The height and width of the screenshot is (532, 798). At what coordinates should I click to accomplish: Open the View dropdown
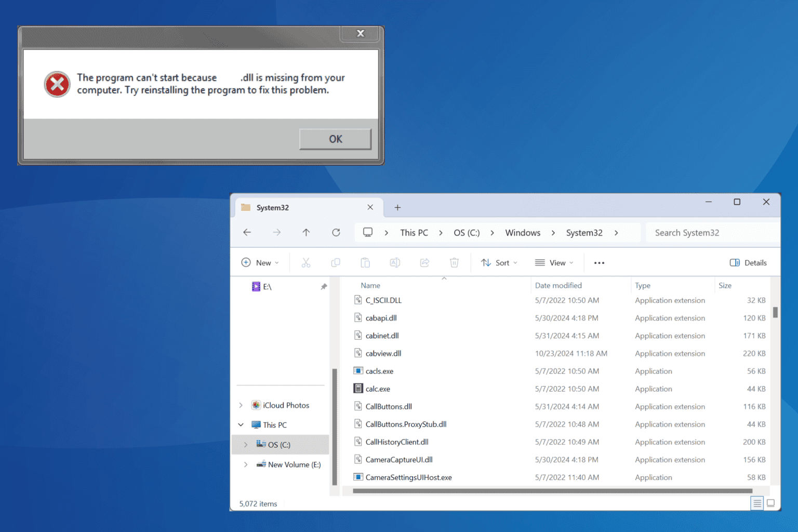554,263
